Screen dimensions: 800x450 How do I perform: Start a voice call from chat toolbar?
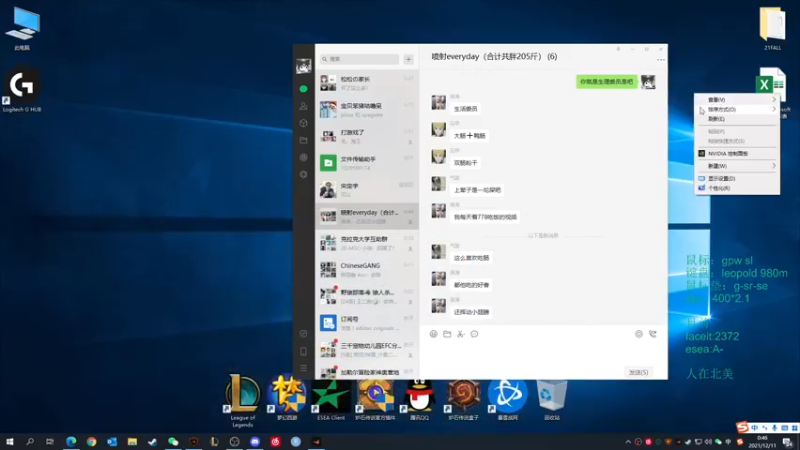point(653,334)
